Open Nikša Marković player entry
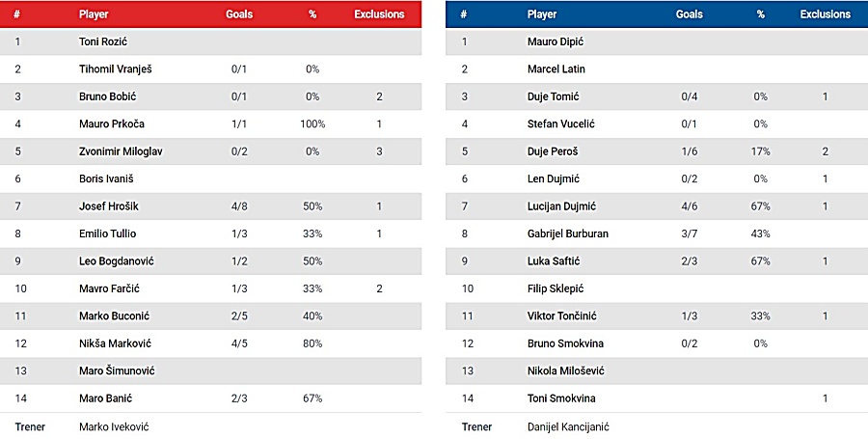The width and height of the screenshot is (868, 439). pyautogui.click(x=116, y=343)
